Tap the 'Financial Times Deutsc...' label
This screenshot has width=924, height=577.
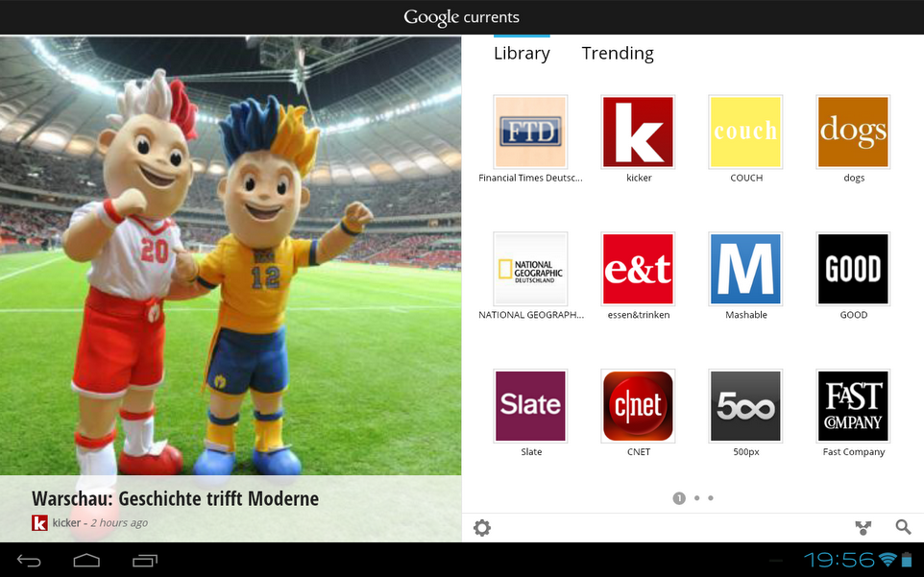[x=530, y=178]
